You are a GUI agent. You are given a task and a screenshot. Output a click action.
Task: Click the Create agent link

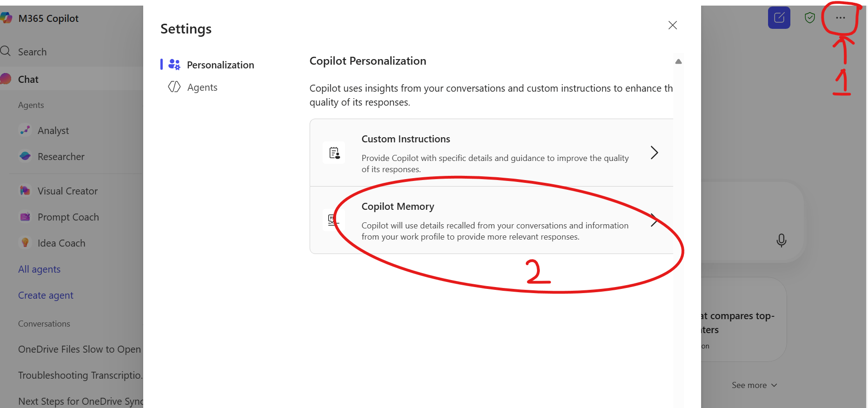(46, 295)
